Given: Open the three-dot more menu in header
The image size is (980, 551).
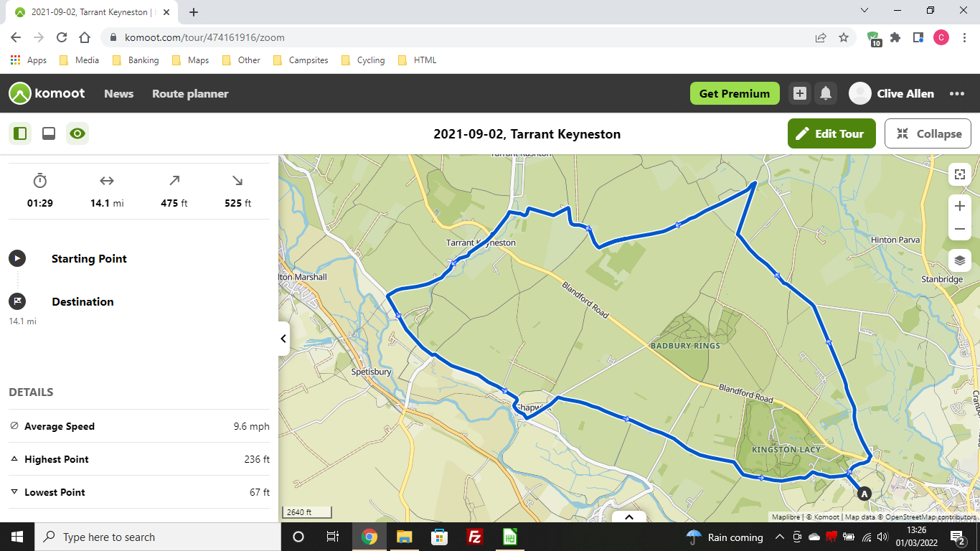Looking at the screenshot, I should point(957,93).
